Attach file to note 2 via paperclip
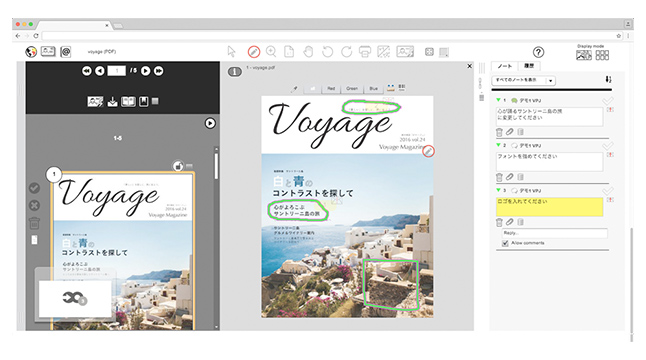Image resolution: width=646 pixels, height=360 pixels. (x=510, y=177)
